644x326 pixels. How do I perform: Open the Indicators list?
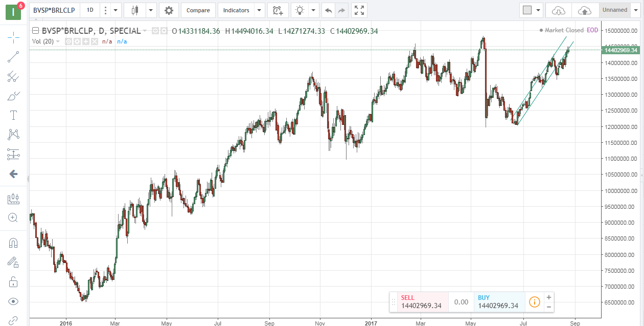236,10
